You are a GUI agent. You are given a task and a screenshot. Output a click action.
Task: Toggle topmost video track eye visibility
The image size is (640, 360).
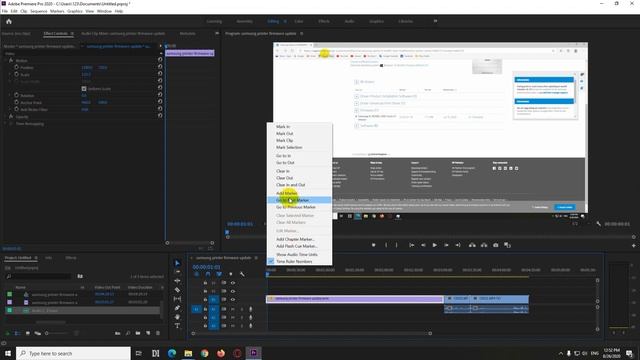pyautogui.click(x=233, y=283)
